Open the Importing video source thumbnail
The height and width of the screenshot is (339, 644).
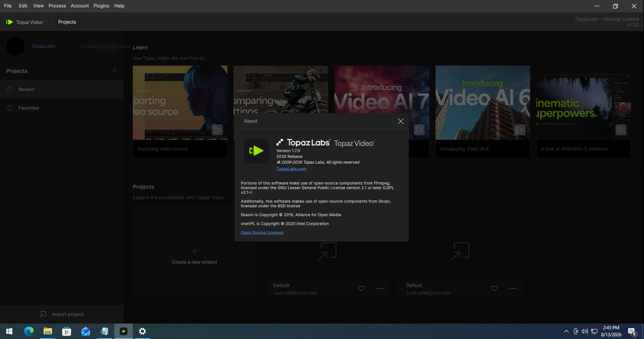pyautogui.click(x=180, y=103)
